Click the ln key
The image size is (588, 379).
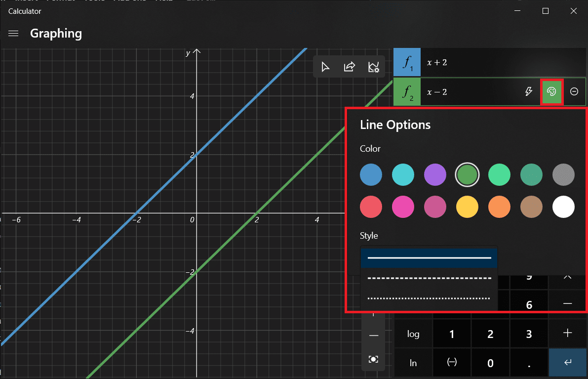[x=413, y=363]
